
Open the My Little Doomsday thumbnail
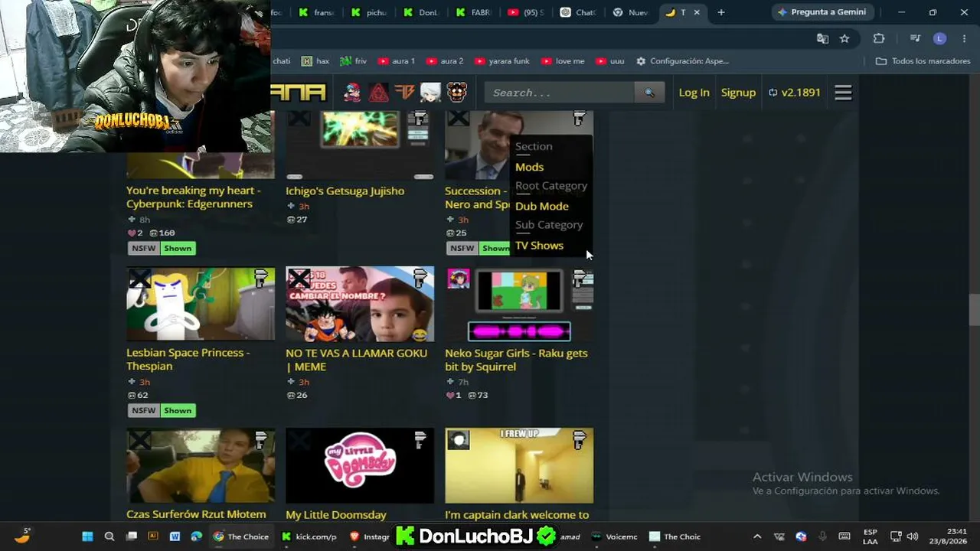coord(360,465)
